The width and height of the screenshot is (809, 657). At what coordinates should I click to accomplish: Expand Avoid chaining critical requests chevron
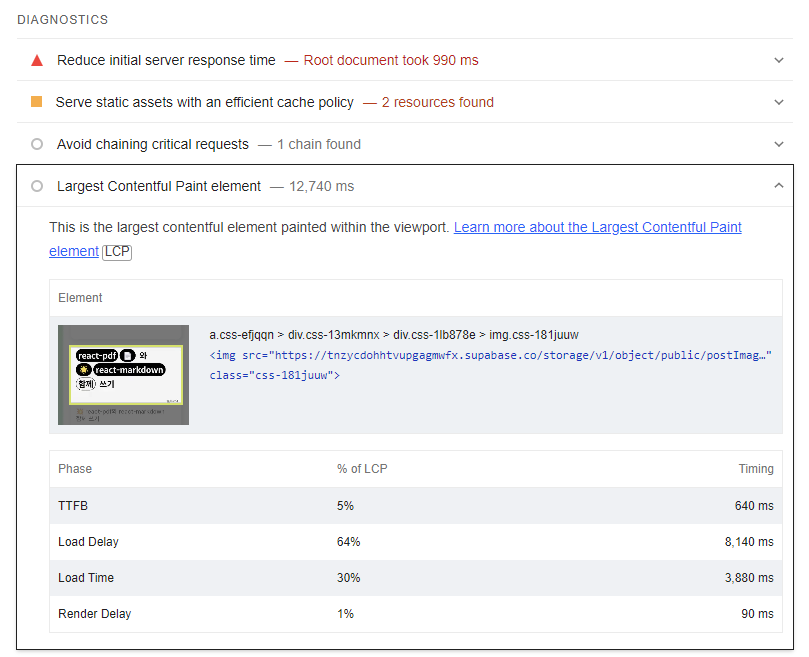[x=779, y=144]
